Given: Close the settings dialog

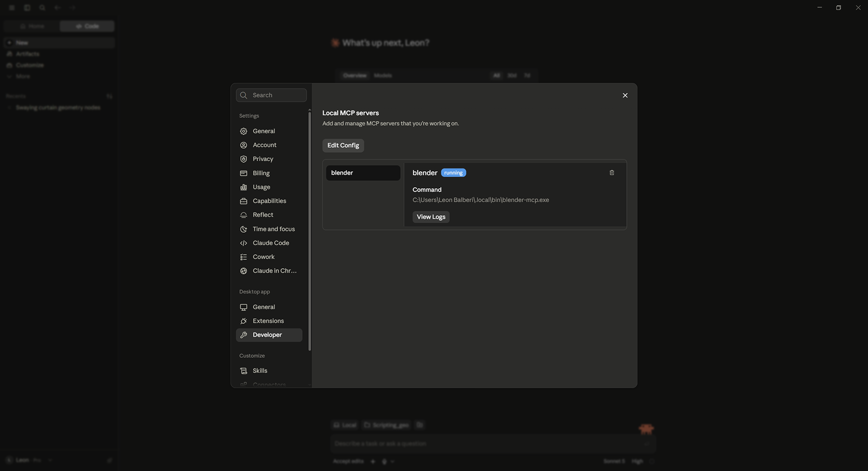Looking at the screenshot, I should coord(625,96).
